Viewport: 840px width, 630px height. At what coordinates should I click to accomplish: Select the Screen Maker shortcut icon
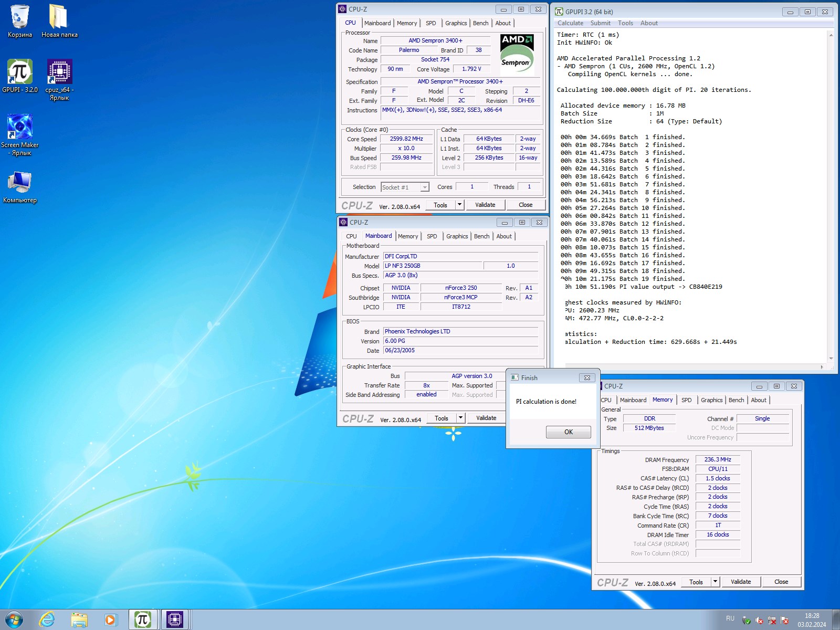pyautogui.click(x=20, y=135)
